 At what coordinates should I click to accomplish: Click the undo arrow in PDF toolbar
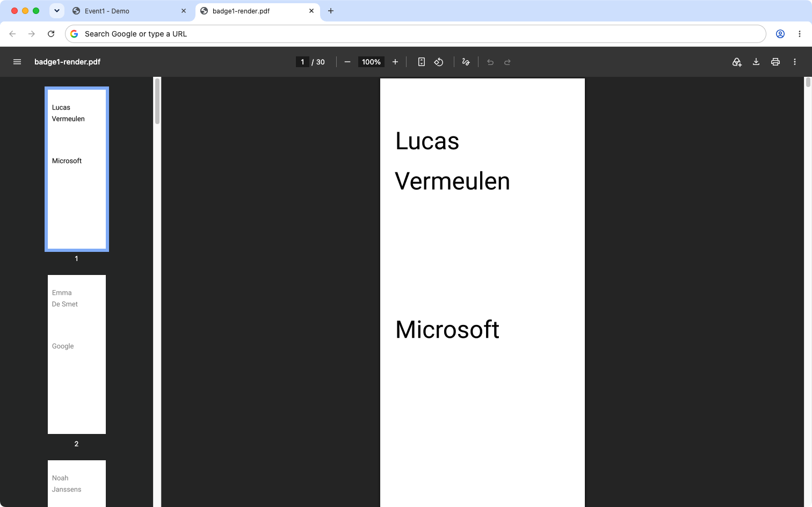pyautogui.click(x=490, y=62)
